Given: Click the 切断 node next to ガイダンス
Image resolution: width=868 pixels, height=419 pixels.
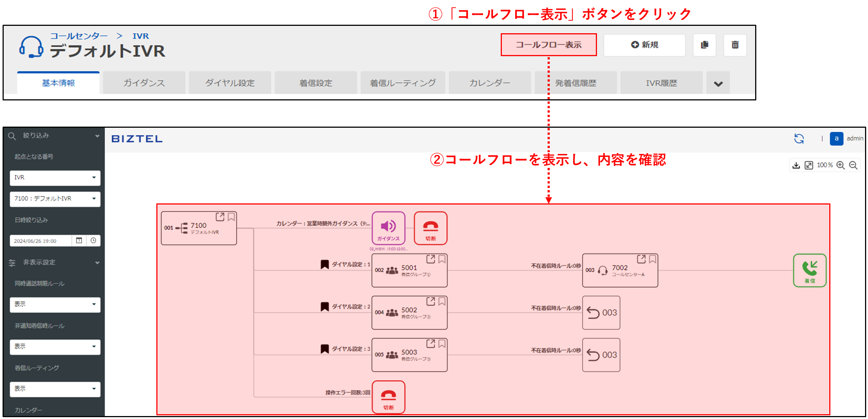Looking at the screenshot, I should pyautogui.click(x=430, y=228).
